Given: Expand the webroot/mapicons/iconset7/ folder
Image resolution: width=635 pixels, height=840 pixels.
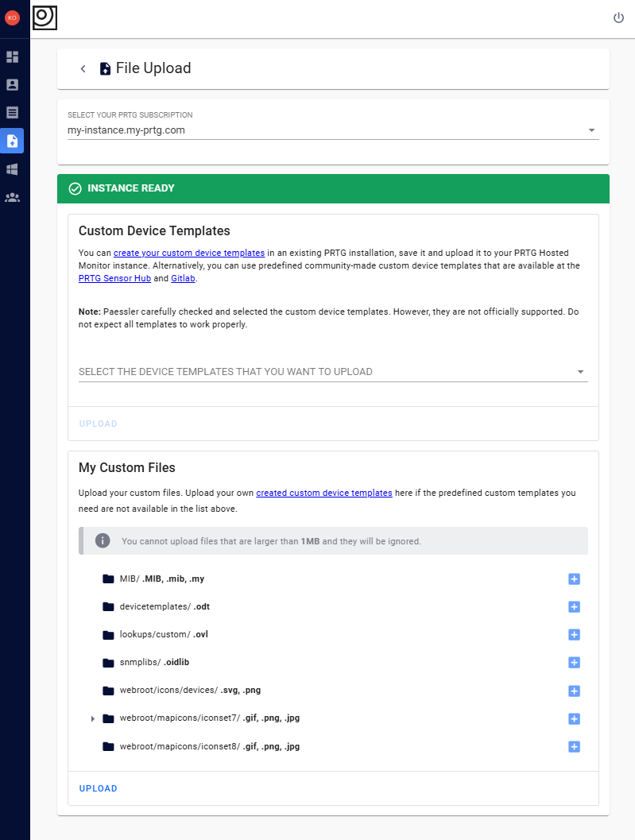Looking at the screenshot, I should 93,719.
